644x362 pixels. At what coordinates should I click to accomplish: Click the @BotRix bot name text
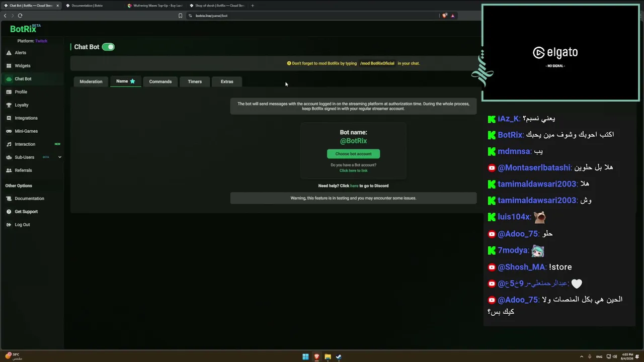coord(353,141)
